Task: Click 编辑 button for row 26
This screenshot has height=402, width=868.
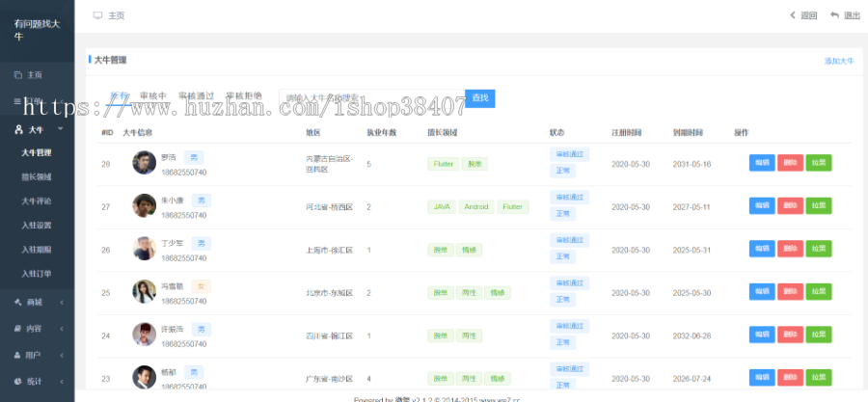Action: point(762,249)
